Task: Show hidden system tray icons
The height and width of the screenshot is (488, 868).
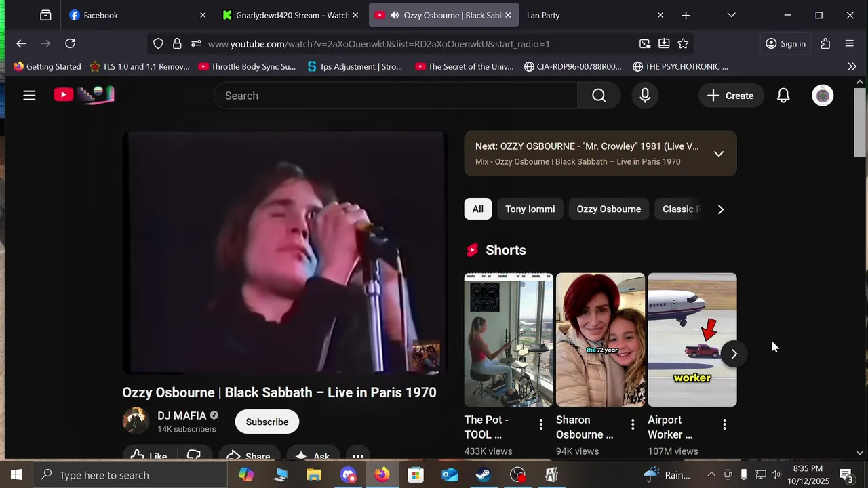Action: [711, 475]
